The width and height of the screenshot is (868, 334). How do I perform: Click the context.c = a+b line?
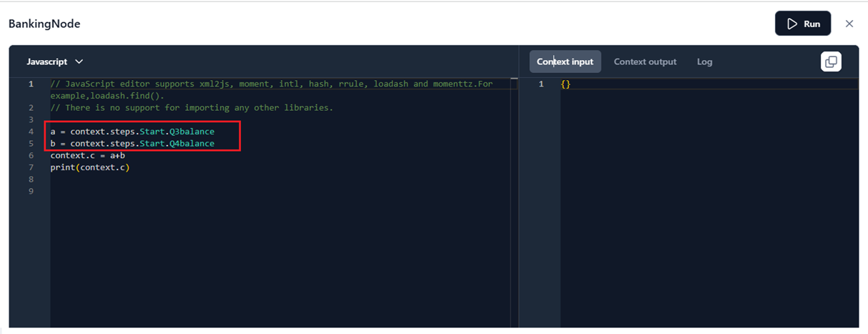88,155
